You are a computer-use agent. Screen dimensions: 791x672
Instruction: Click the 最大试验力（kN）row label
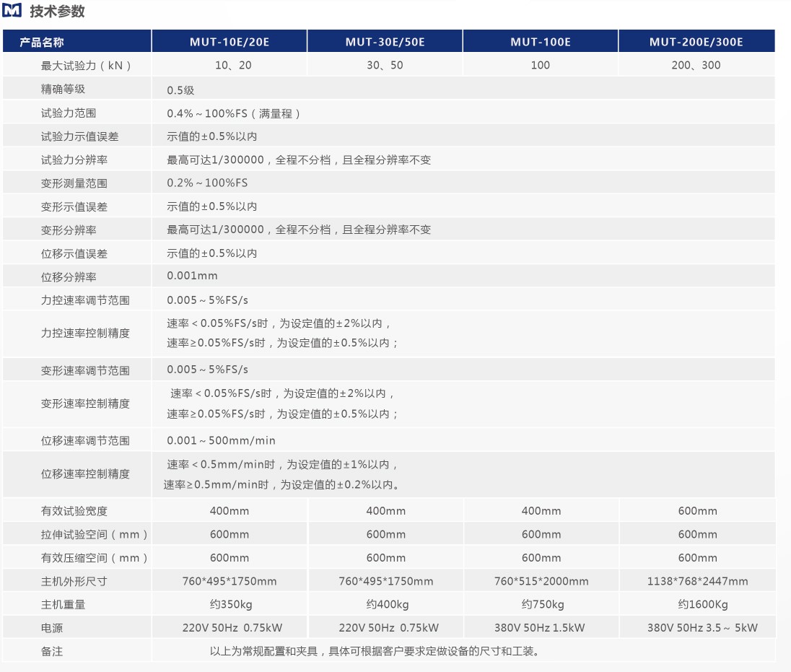[87, 65]
